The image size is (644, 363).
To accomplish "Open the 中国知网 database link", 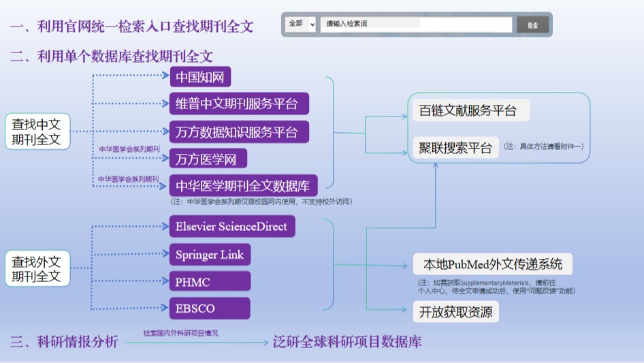I will [200, 77].
